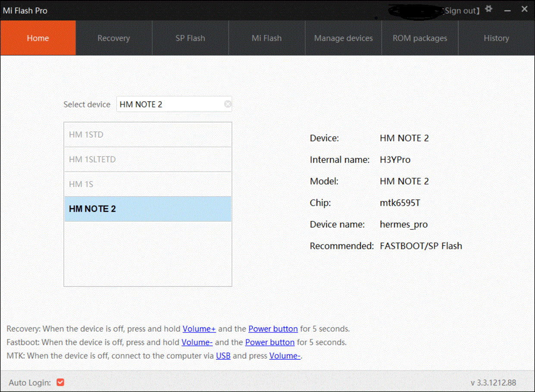Go to the Mi Flash tab
Screen dimensions: 535x392
(266, 38)
